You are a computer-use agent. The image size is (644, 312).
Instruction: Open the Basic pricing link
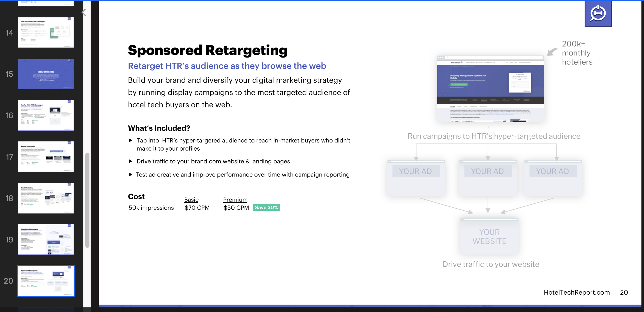pos(191,200)
